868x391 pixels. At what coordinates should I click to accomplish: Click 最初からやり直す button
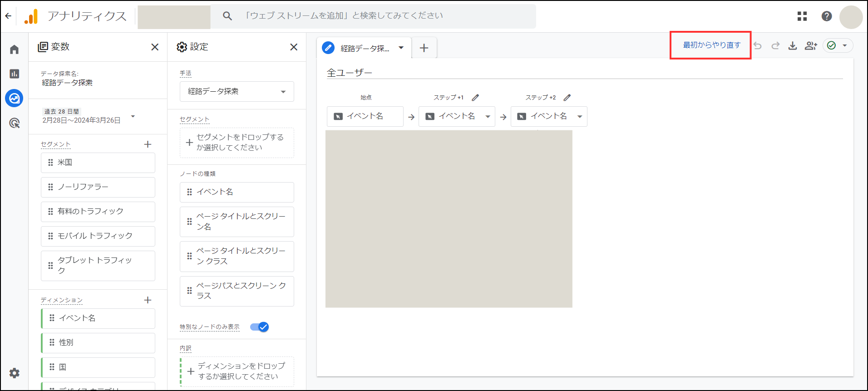(x=711, y=45)
